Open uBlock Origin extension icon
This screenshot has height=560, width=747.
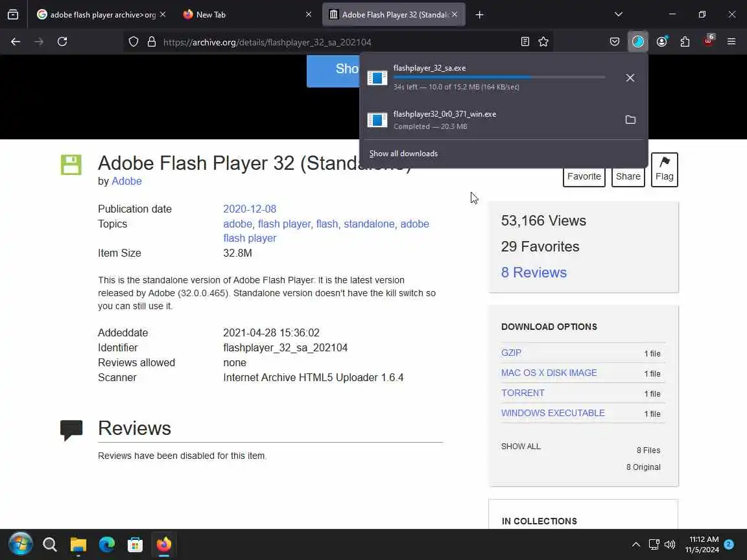click(709, 41)
